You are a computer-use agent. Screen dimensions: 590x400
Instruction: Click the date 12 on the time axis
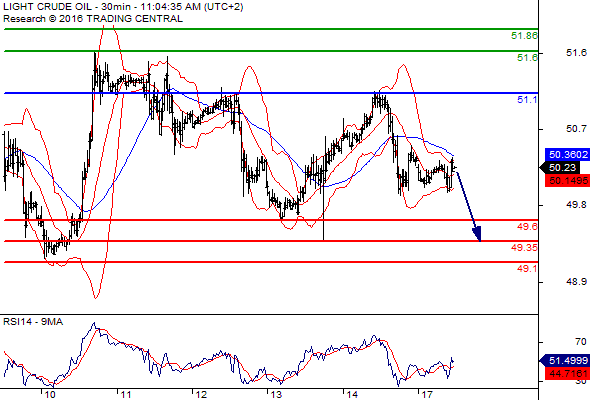pos(201,395)
